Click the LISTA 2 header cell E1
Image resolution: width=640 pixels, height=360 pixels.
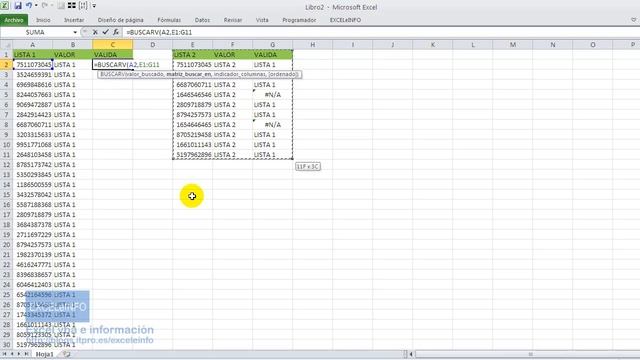pyautogui.click(x=193, y=55)
